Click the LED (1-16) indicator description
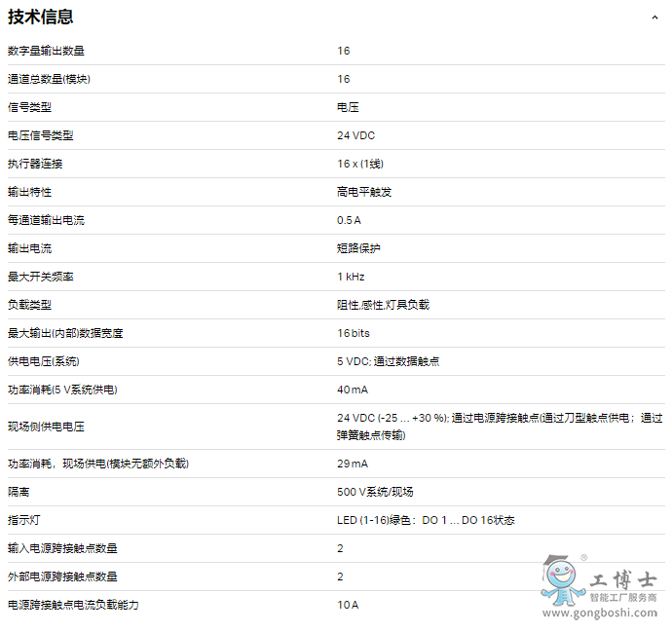The image size is (672, 632). pyautogui.click(x=426, y=520)
